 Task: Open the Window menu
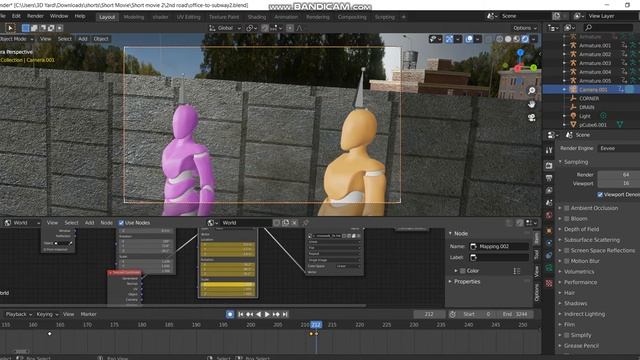coord(59,16)
